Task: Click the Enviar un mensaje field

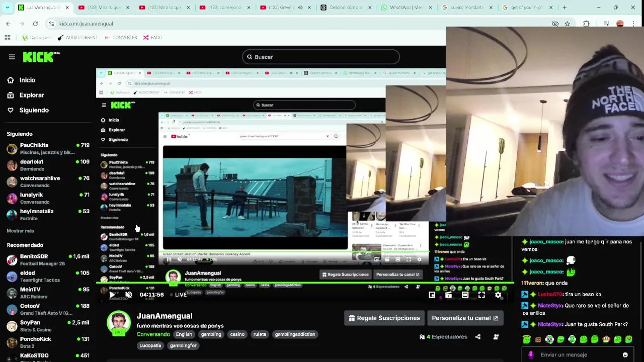Action: (578, 355)
